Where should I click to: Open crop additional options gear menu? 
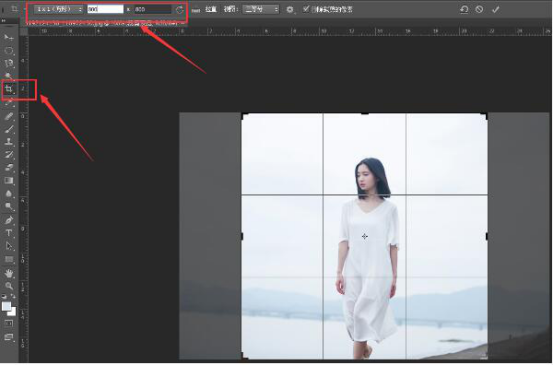tap(290, 10)
